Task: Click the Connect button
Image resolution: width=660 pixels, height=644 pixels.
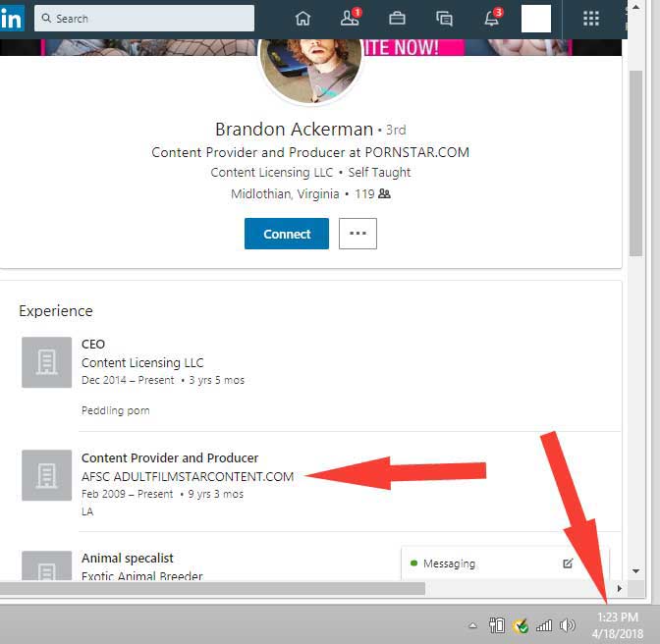Action: pyautogui.click(x=287, y=234)
